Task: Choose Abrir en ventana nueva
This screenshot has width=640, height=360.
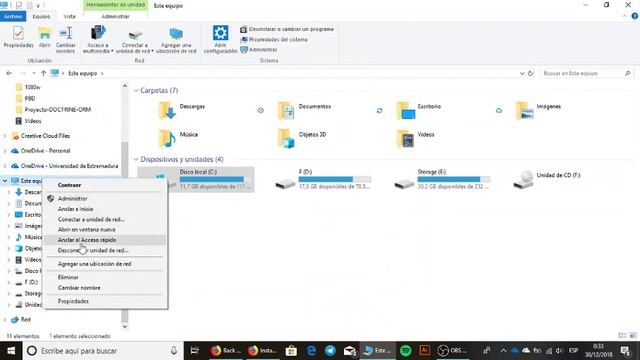Action: [x=105, y=230]
